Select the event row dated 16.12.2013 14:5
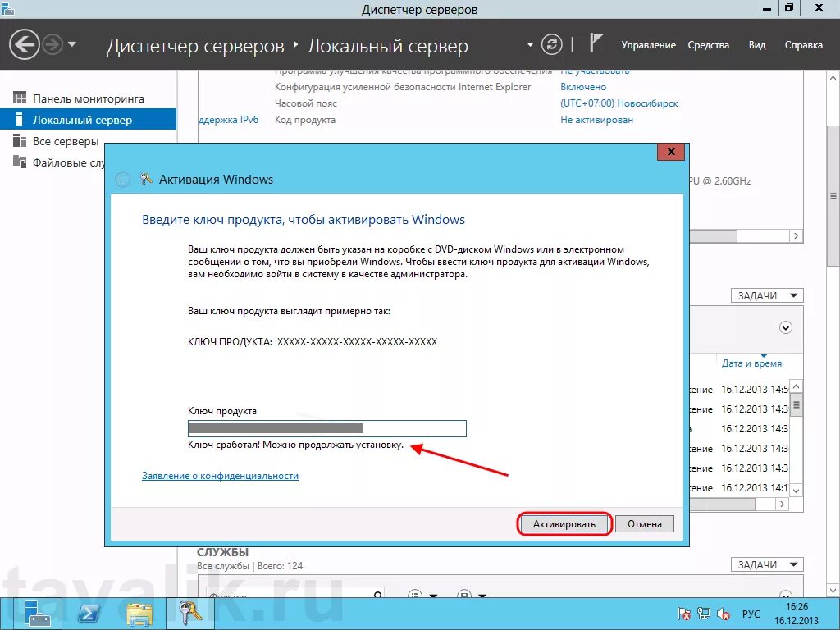Viewport: 840px width, 630px height. click(x=740, y=389)
